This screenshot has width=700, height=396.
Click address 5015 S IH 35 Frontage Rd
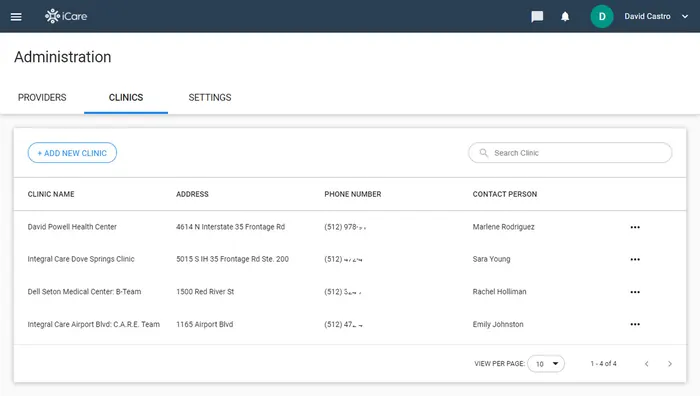(232, 259)
